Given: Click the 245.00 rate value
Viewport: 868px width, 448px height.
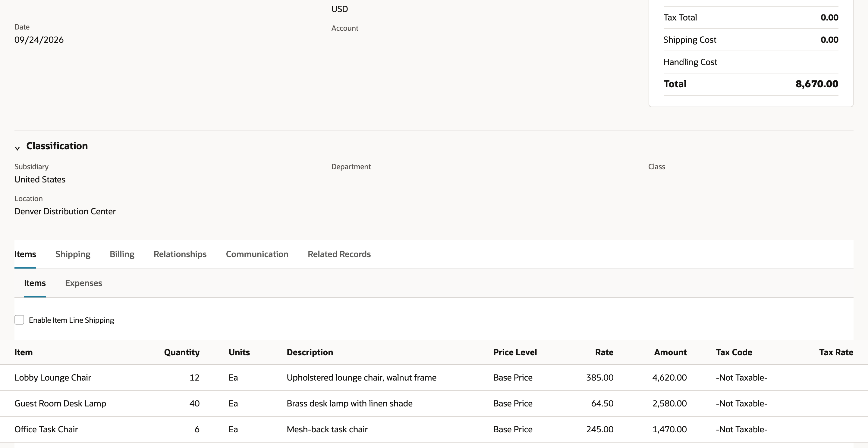Looking at the screenshot, I should (x=600, y=430).
